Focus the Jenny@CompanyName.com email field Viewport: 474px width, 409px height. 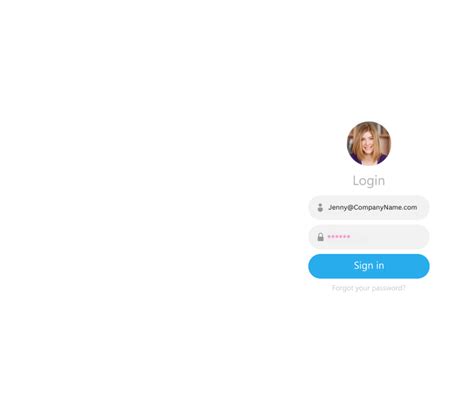(369, 207)
